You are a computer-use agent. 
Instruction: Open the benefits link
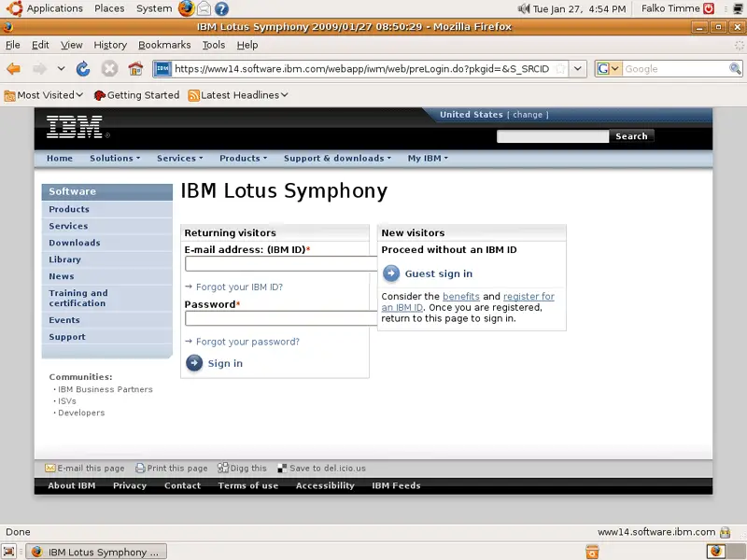tap(461, 296)
